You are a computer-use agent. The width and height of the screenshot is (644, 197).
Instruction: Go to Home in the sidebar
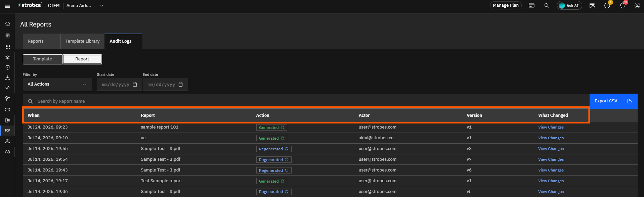7,24
